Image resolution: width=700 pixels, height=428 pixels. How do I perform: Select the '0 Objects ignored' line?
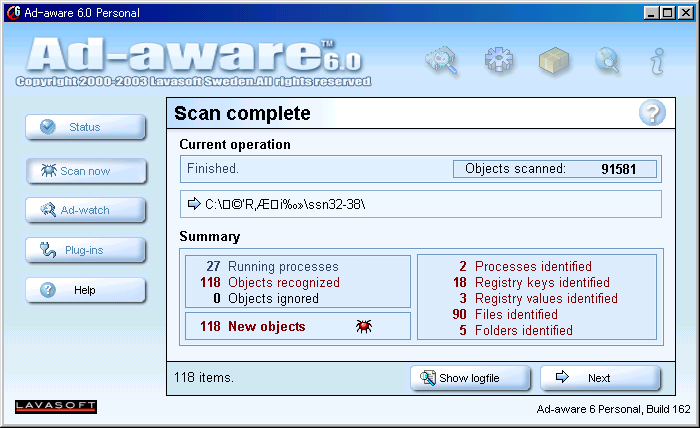click(x=266, y=299)
